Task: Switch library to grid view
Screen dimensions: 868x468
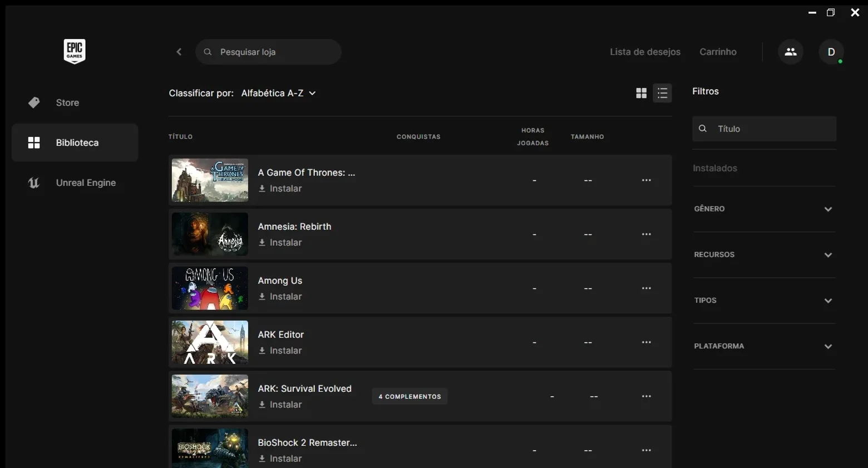Action: [642, 93]
